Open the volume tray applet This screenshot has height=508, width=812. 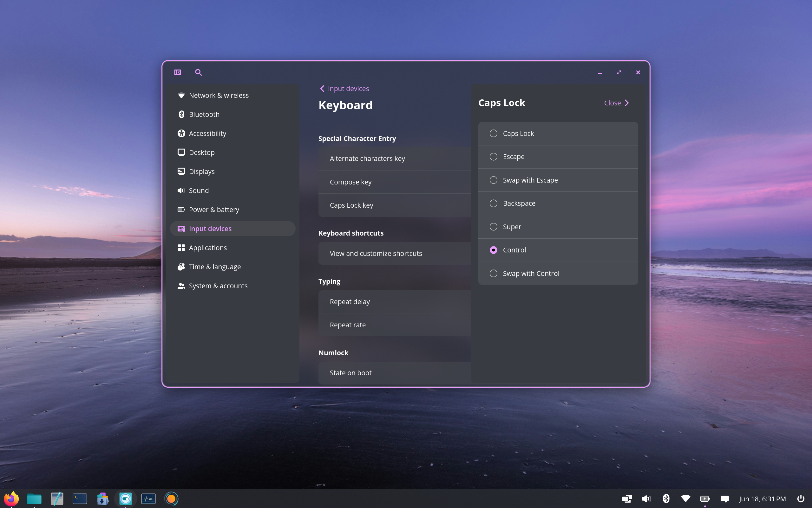(x=646, y=498)
